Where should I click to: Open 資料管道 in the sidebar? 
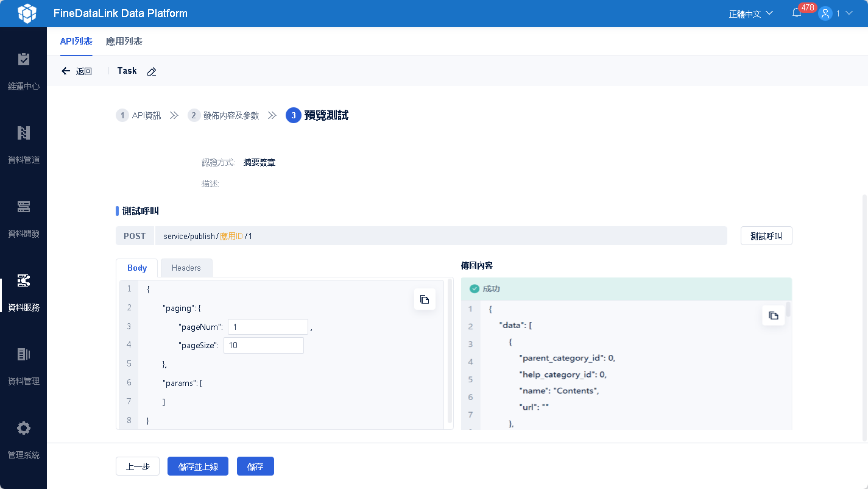click(x=24, y=145)
